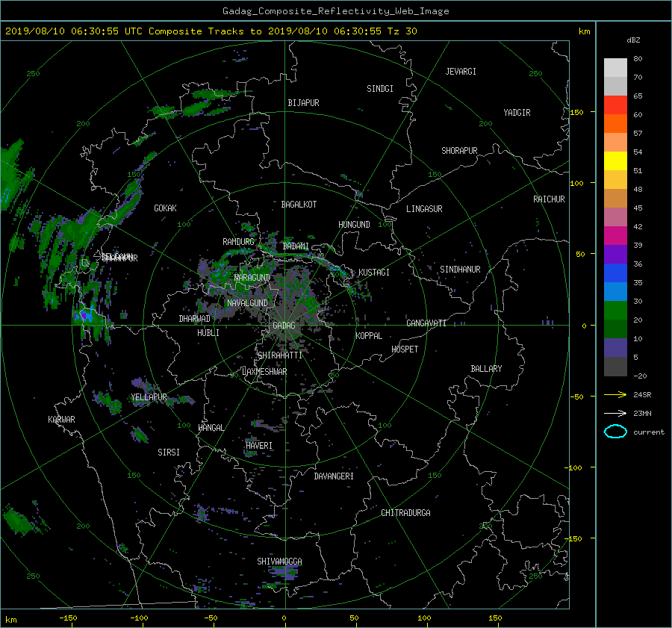Click the BALLARY city label
This screenshot has width=672, height=628.
pyautogui.click(x=486, y=369)
